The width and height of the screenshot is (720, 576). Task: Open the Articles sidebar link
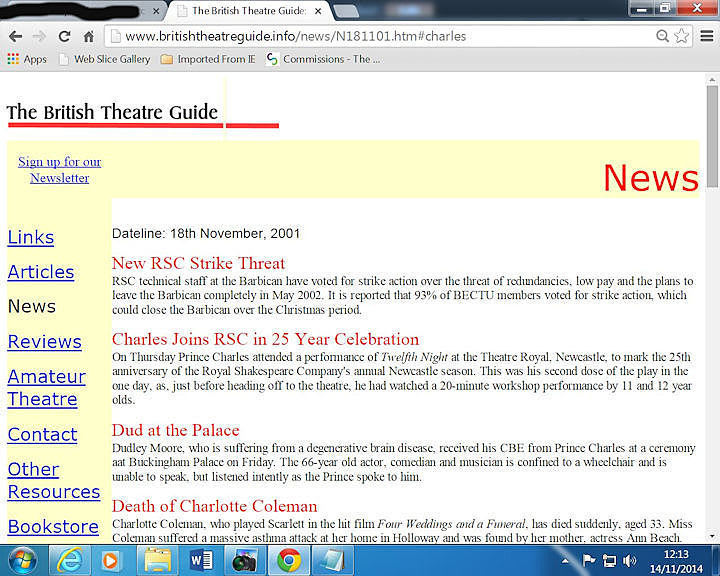pyautogui.click(x=41, y=272)
